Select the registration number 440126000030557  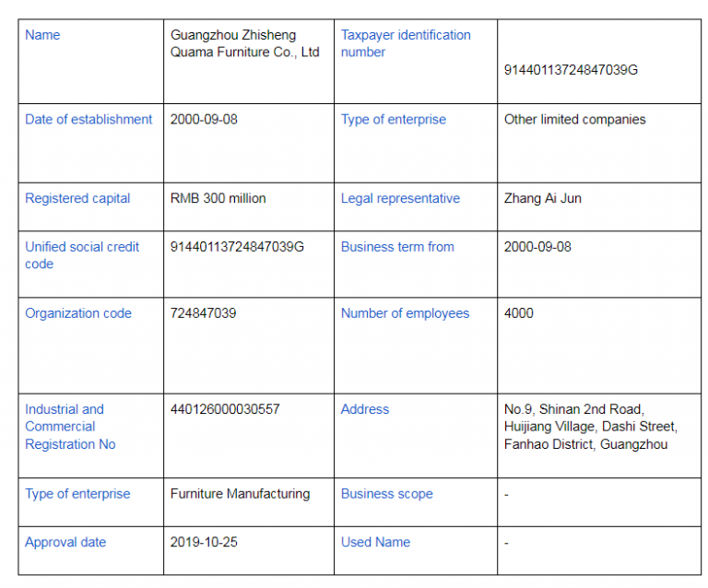(225, 409)
